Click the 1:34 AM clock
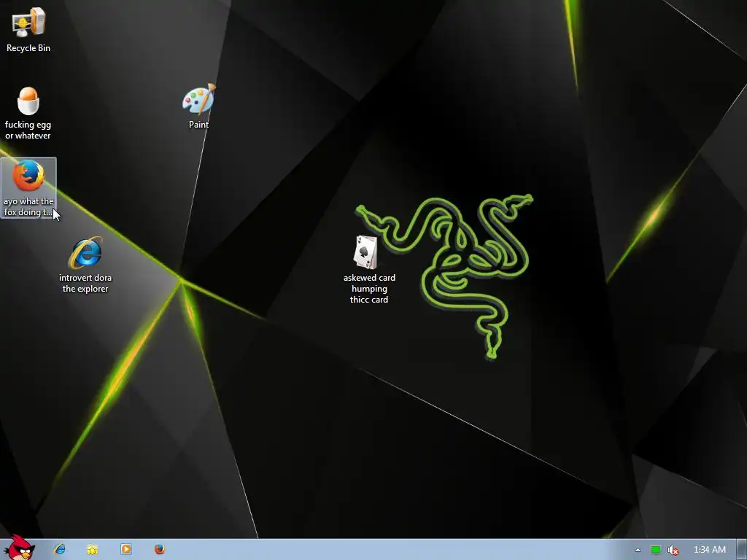This screenshot has width=747, height=560. (710, 550)
